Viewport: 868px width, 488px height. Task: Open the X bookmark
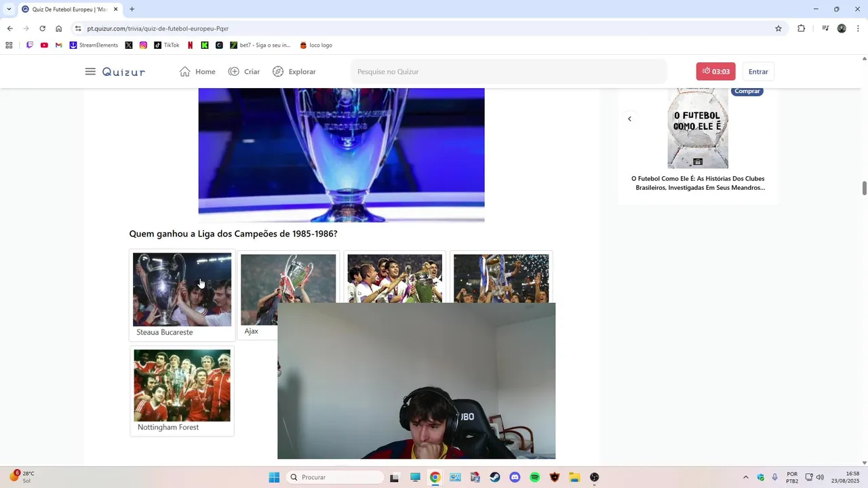[x=129, y=45]
